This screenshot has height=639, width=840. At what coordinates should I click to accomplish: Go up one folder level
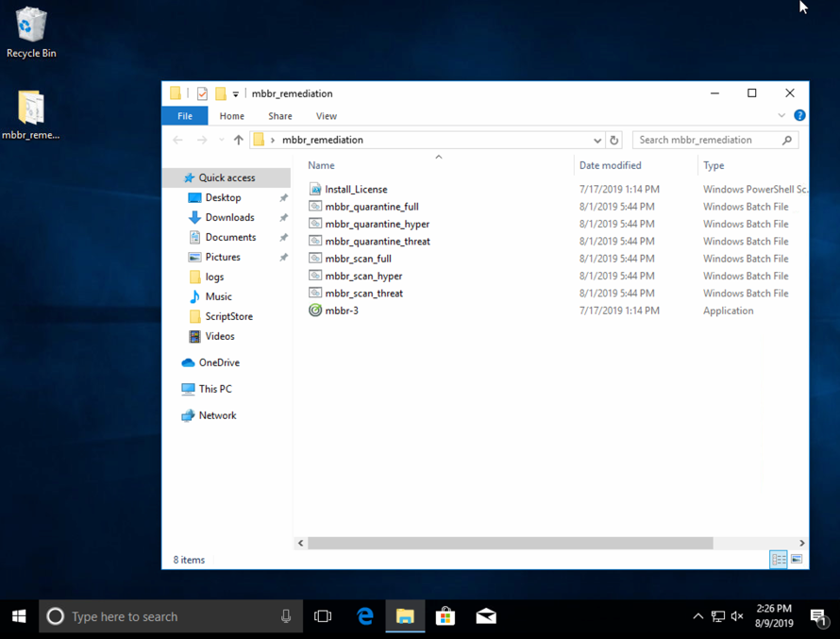[x=239, y=140]
